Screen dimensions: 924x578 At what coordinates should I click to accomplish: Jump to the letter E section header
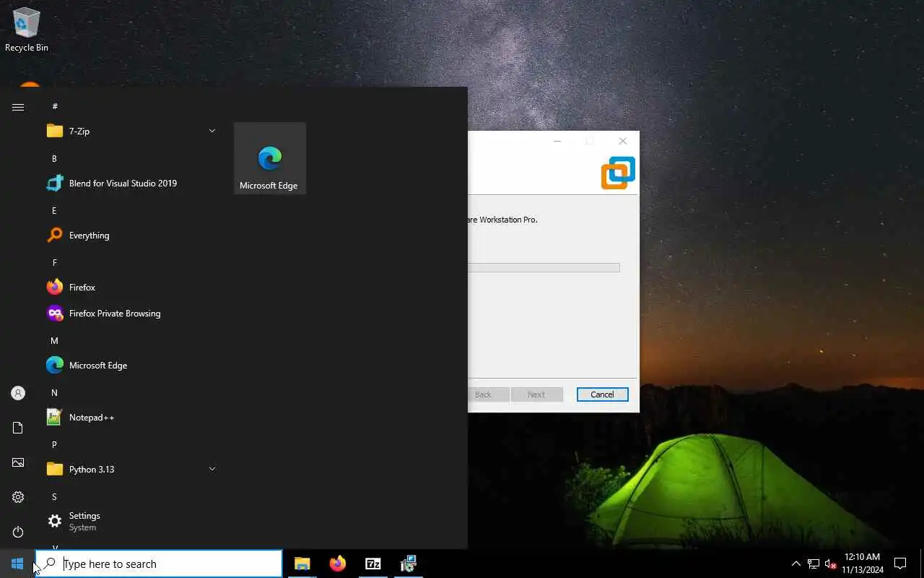pos(54,210)
